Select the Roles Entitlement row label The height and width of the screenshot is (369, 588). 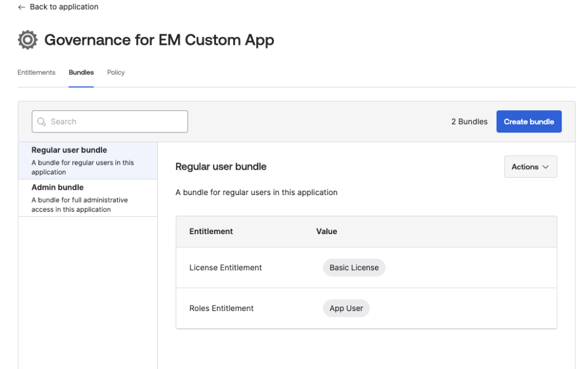222,308
